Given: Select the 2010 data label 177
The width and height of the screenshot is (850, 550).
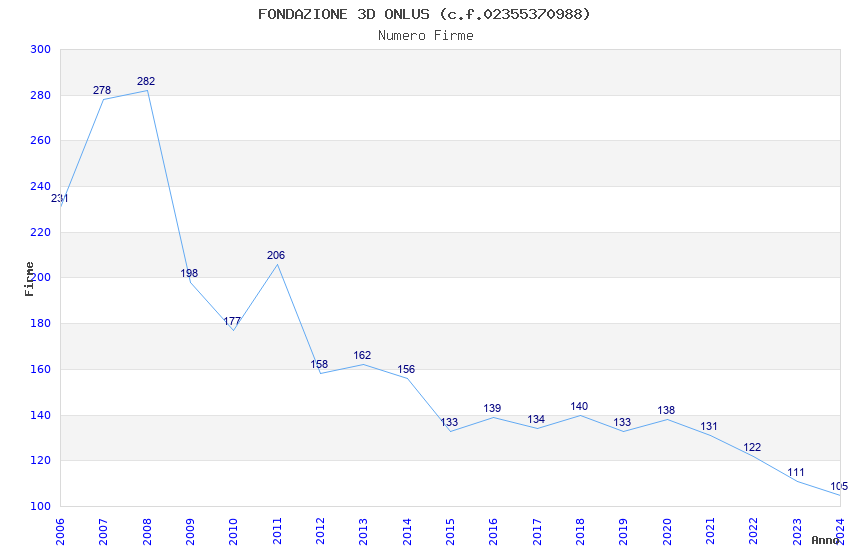Looking at the screenshot, I should pyautogui.click(x=232, y=321).
